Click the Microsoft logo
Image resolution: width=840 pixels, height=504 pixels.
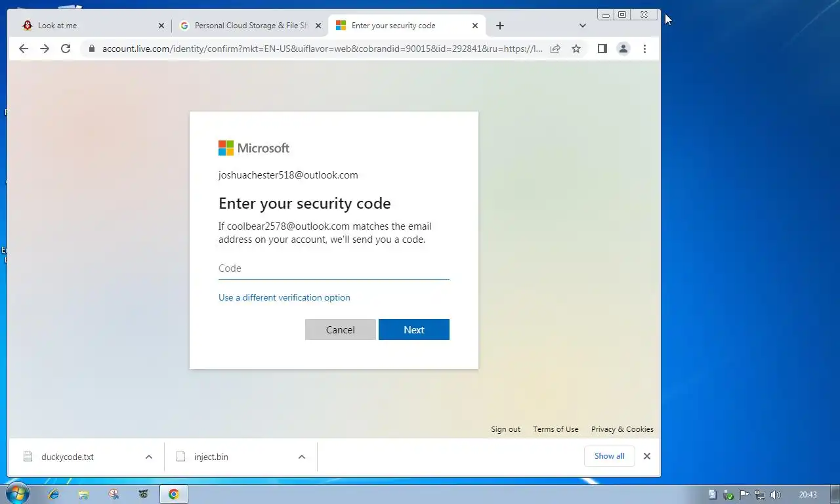254,148
